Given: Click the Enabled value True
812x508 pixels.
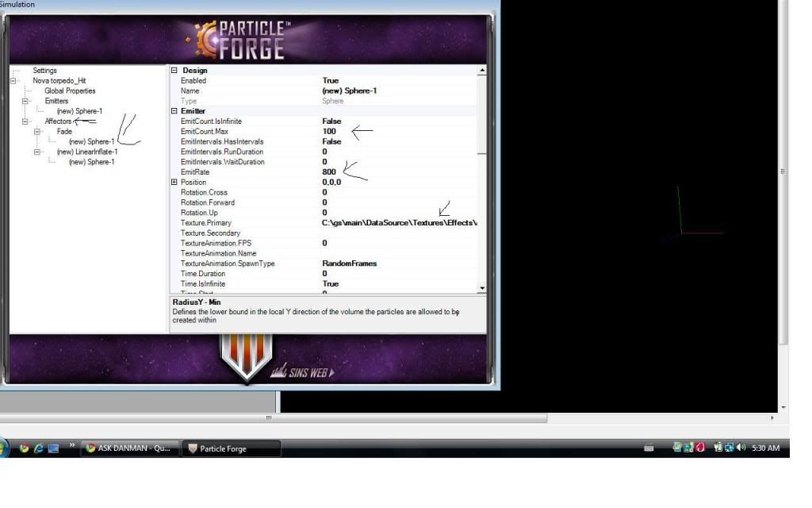Looking at the screenshot, I should pos(399,81).
